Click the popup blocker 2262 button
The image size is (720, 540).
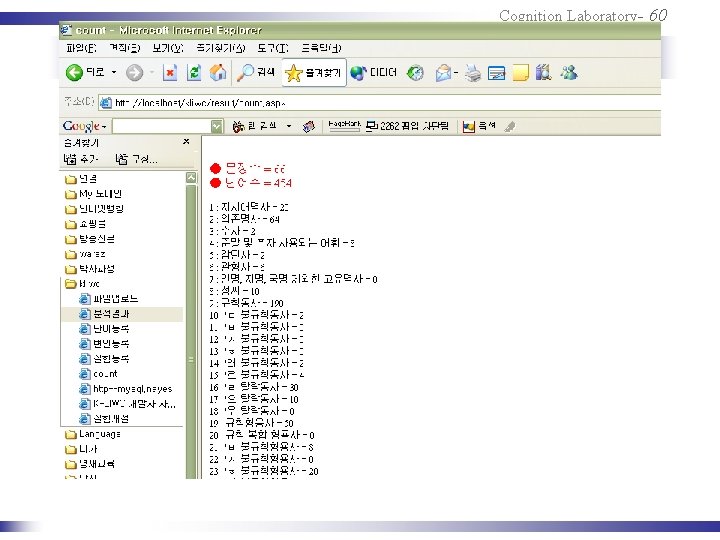tap(407, 126)
